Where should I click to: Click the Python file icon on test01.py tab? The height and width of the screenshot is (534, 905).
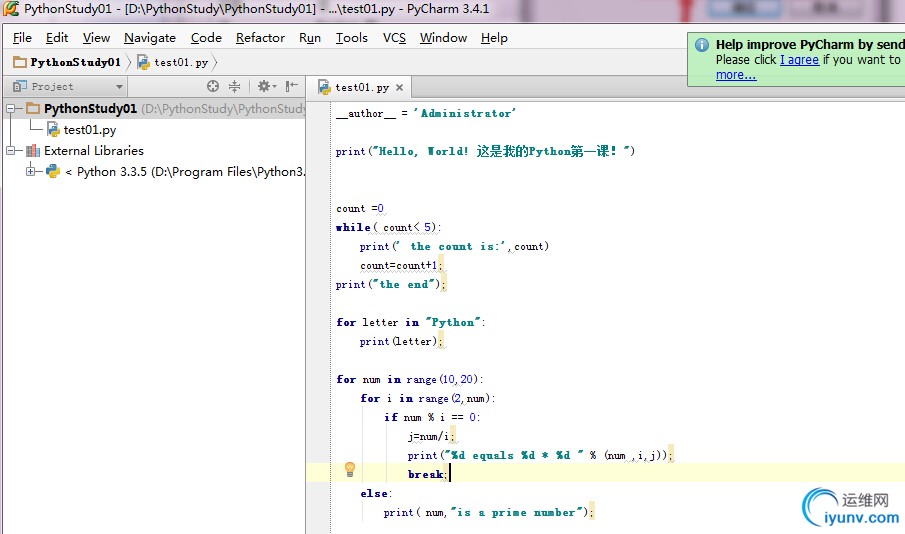324,87
